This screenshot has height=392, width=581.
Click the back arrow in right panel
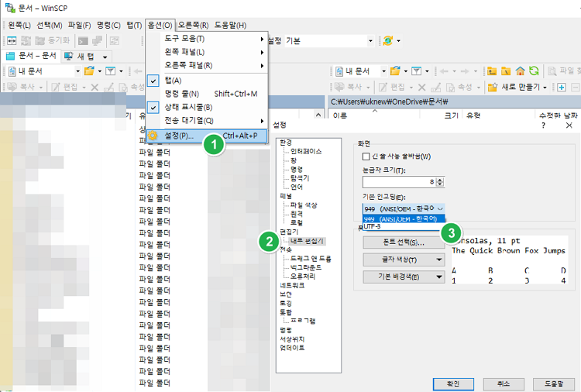(x=444, y=70)
